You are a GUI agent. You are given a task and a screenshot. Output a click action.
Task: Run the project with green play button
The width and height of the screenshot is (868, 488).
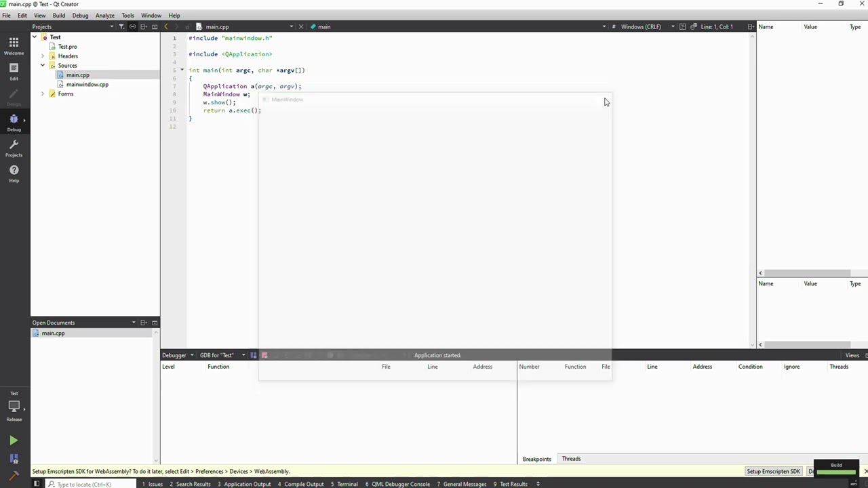[x=14, y=441]
